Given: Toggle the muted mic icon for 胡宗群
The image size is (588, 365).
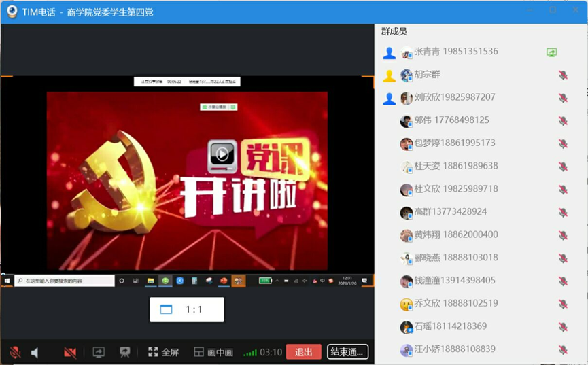Looking at the screenshot, I should [x=563, y=75].
